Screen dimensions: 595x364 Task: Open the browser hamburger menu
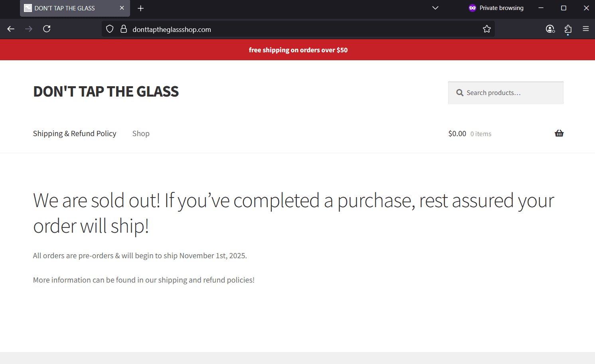(x=586, y=29)
